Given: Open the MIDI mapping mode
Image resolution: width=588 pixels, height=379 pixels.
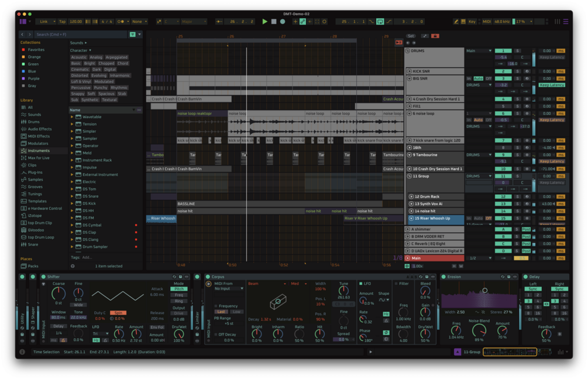Looking at the screenshot, I should (x=486, y=22).
